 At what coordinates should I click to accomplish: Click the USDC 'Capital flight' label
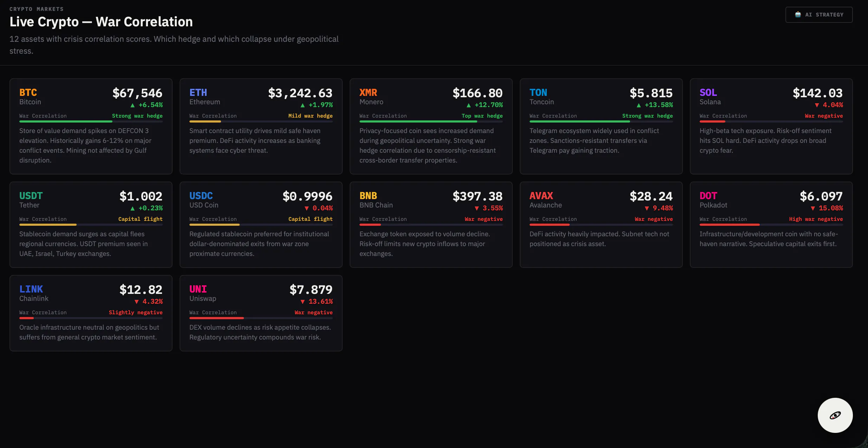click(x=311, y=219)
